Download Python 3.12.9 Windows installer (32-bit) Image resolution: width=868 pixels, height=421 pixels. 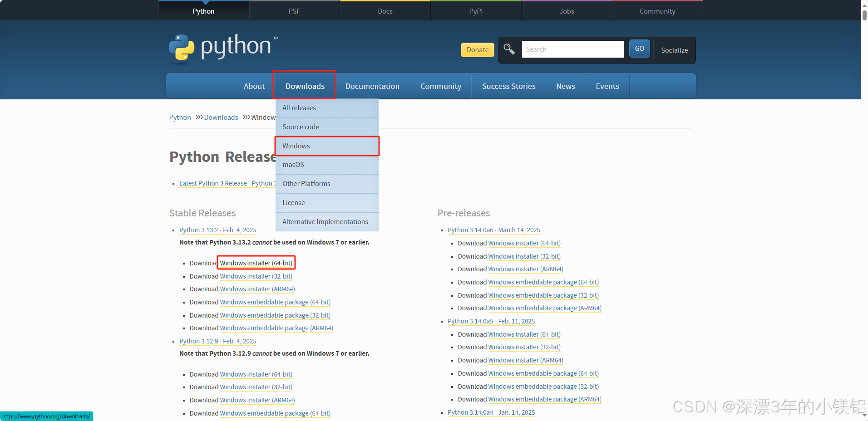256,387
